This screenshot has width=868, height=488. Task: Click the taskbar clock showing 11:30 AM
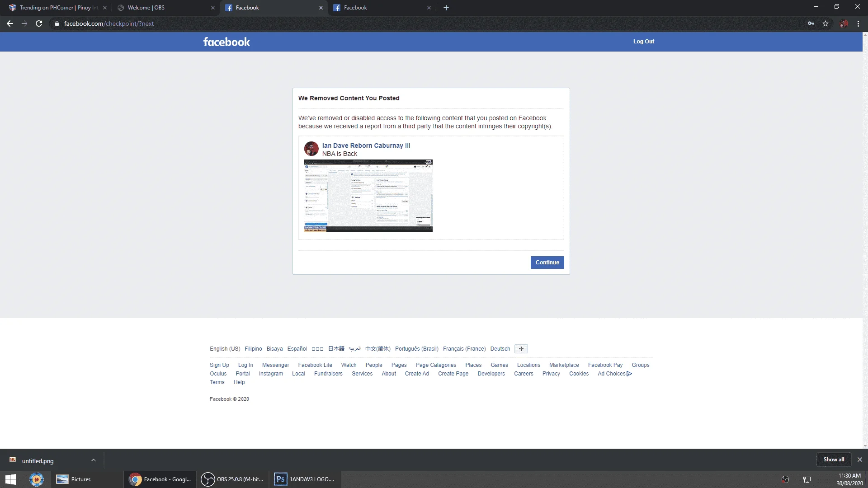[x=849, y=479]
